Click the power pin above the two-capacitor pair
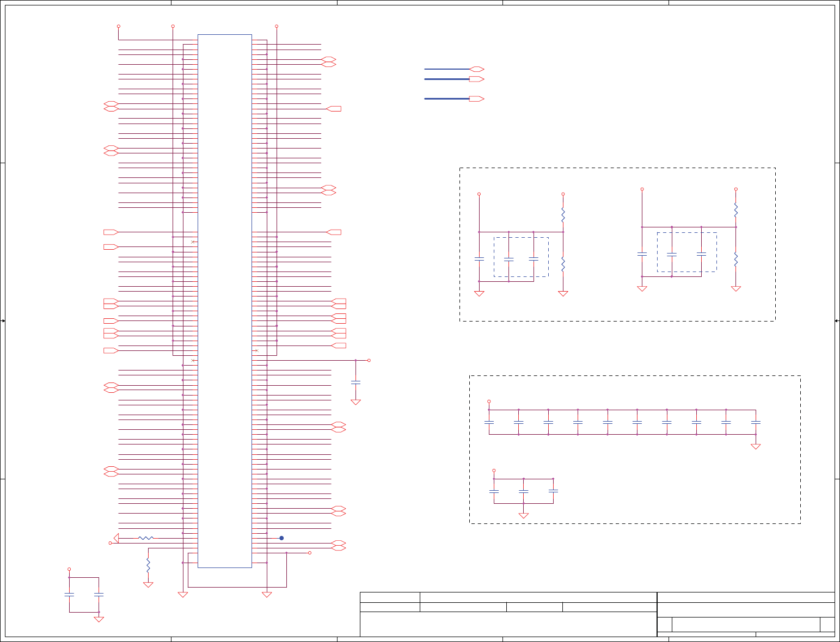Screen dimensions: 840x642 tap(69, 569)
